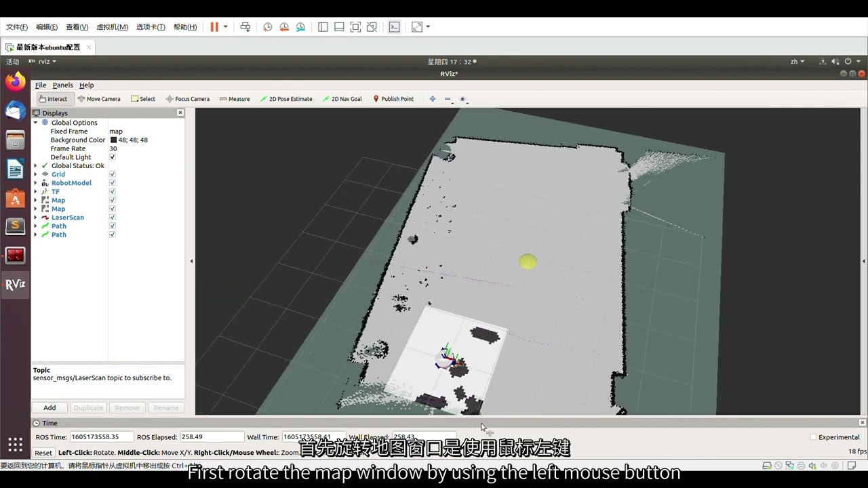Open the dropdown beside VMware pause button

click(x=226, y=27)
